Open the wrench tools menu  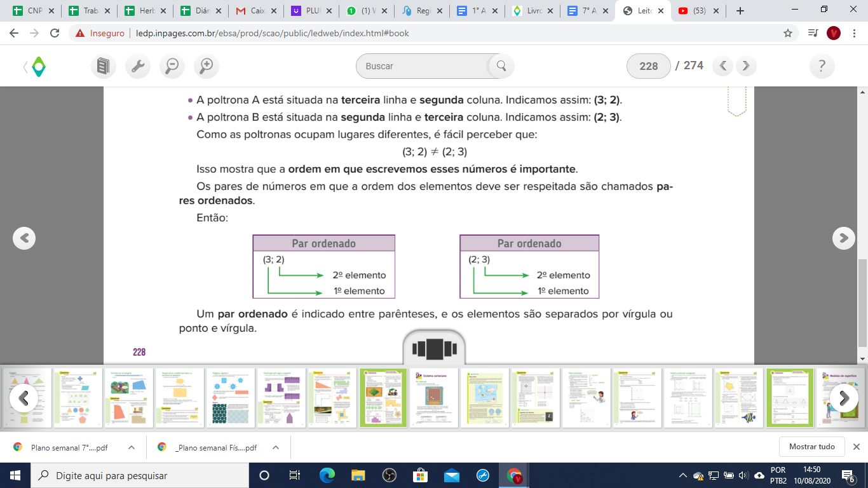pos(138,65)
